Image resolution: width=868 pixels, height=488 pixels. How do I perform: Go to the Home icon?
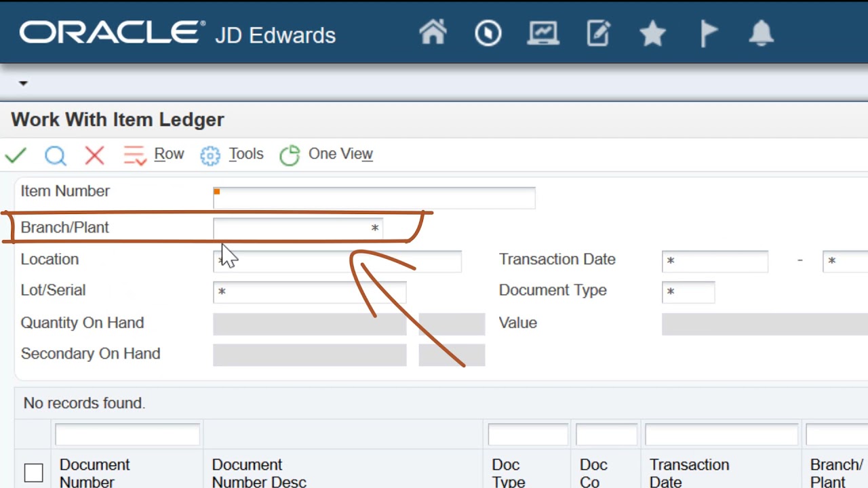pos(433,33)
